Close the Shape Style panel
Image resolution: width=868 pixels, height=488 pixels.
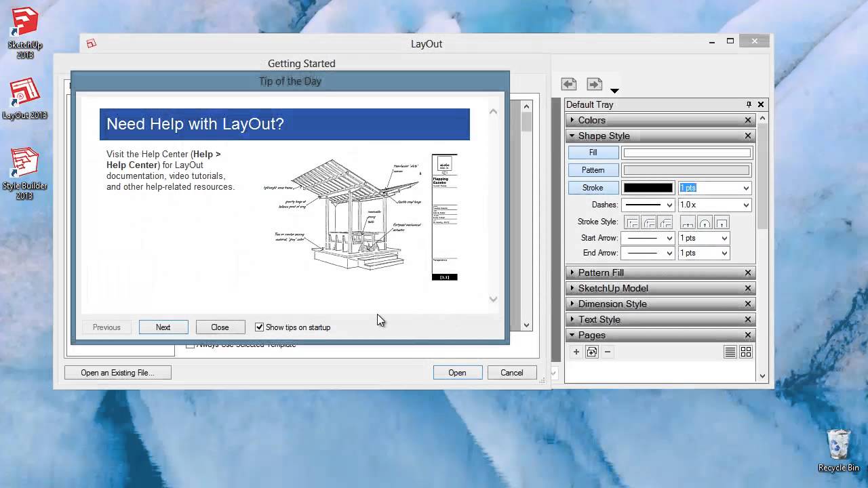coord(748,136)
